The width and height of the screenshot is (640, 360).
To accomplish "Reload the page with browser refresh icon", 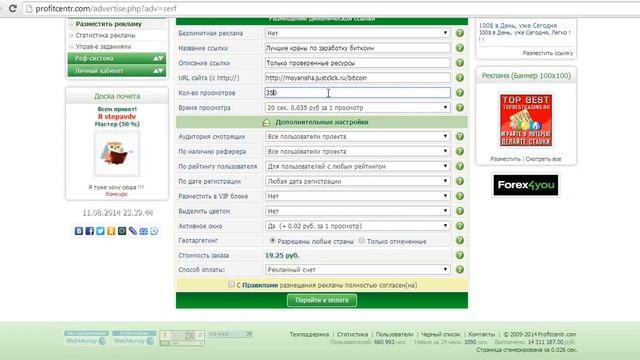I will [13, 8].
